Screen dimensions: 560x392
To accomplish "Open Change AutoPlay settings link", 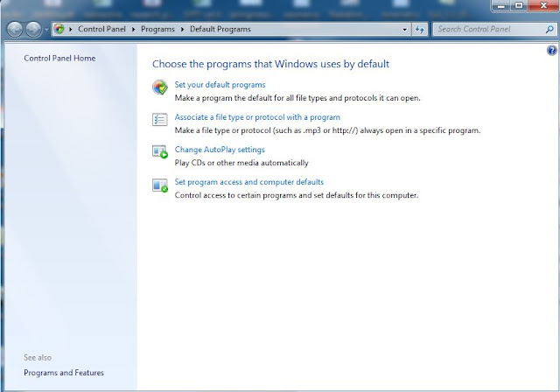I will point(220,150).
